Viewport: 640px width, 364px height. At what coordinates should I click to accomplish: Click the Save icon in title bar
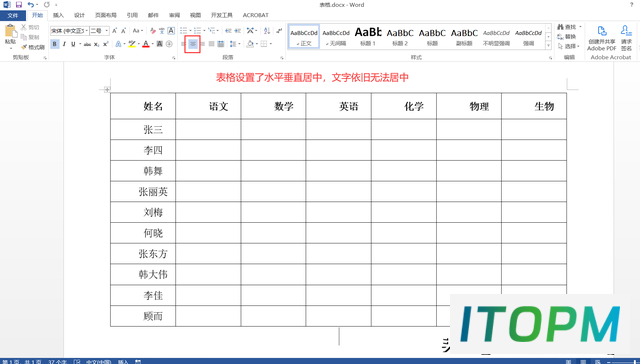pos(19,5)
